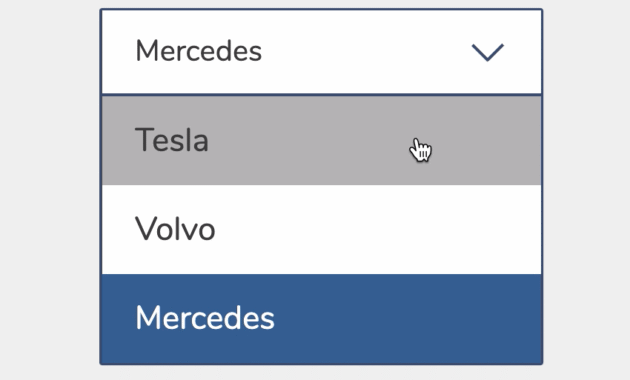Click the chevron arrow in the select box
The image size is (630, 380).
[x=487, y=52]
